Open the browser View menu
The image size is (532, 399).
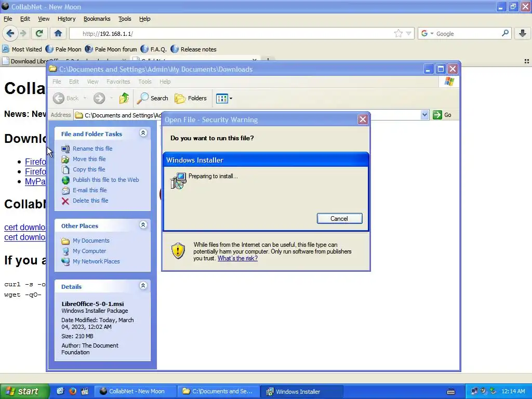pos(44,19)
